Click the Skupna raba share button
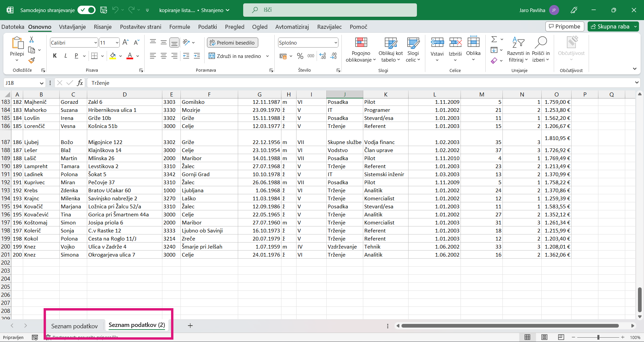The image size is (644, 342). coord(610,26)
